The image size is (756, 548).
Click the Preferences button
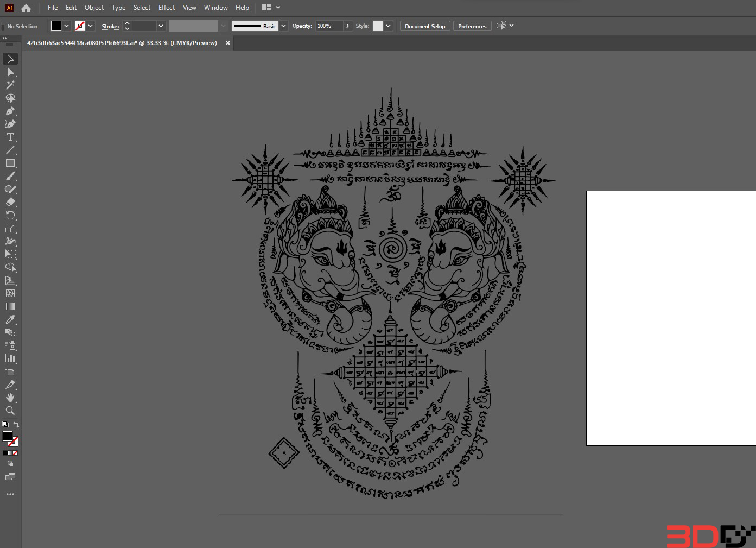tap(472, 26)
